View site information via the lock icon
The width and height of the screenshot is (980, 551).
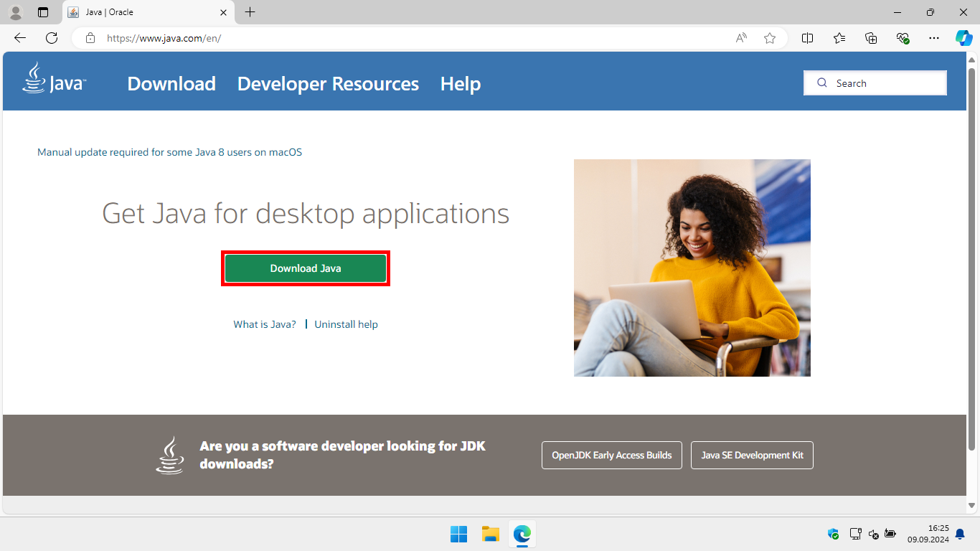point(90,38)
